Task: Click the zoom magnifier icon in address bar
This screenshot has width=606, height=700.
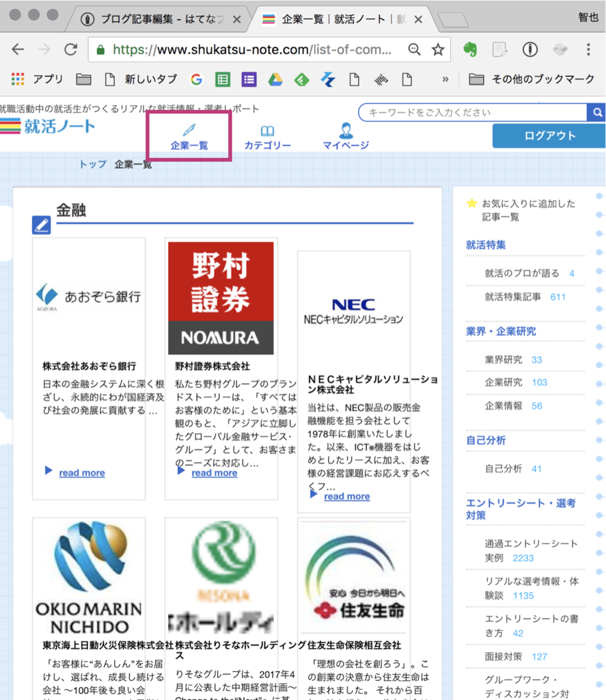Action: pyautogui.click(x=415, y=49)
